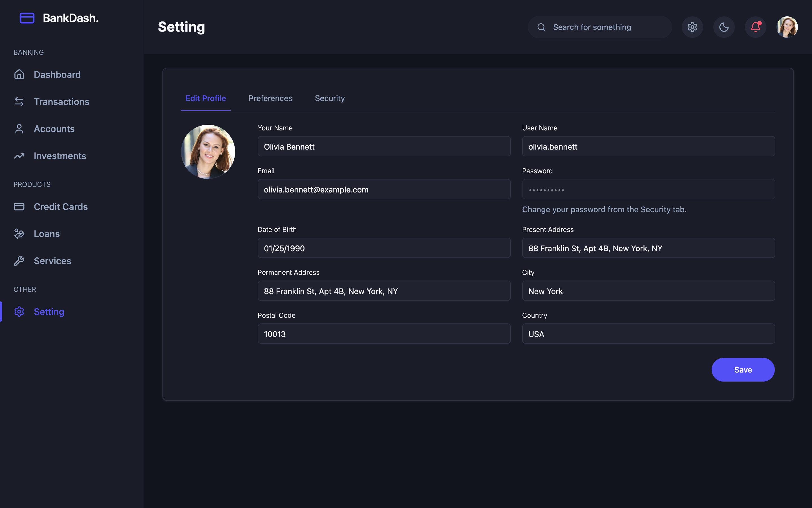This screenshot has width=812, height=508.
Task: Click the User Name input field
Action: point(648,146)
